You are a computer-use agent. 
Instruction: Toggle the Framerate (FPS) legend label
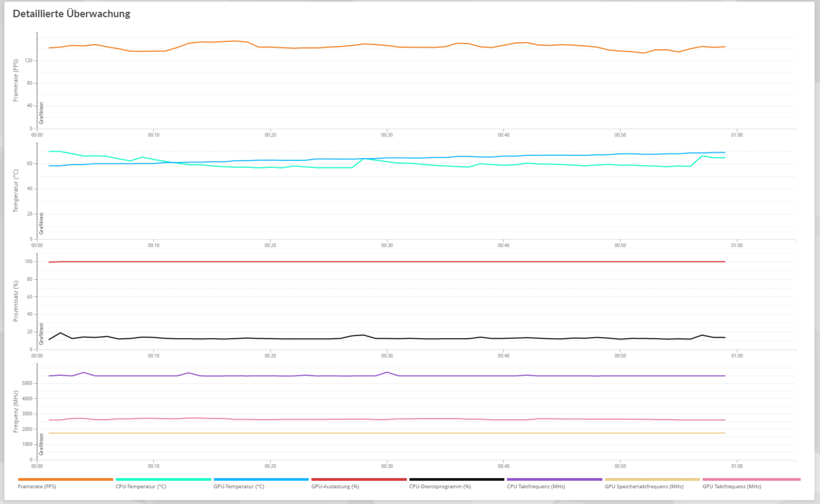tap(37, 486)
